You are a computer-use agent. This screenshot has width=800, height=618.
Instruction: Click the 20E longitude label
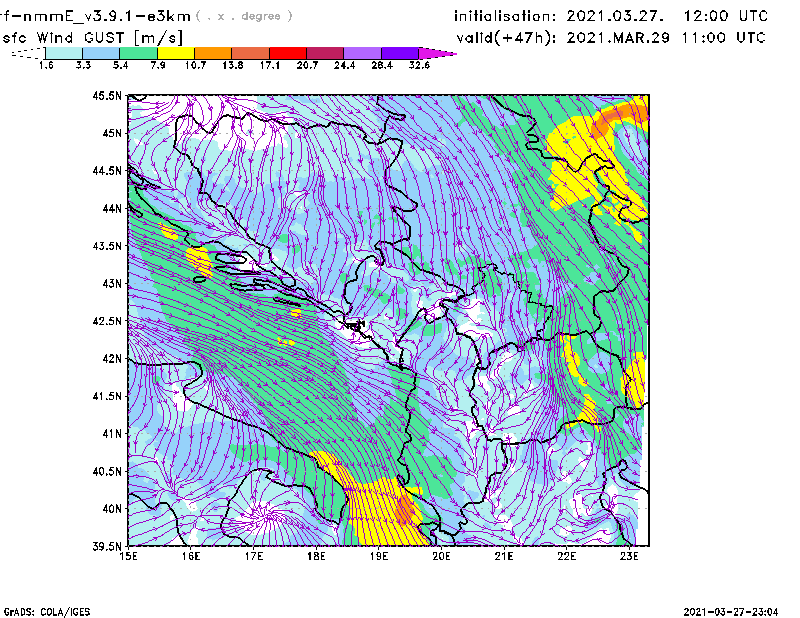(x=441, y=556)
